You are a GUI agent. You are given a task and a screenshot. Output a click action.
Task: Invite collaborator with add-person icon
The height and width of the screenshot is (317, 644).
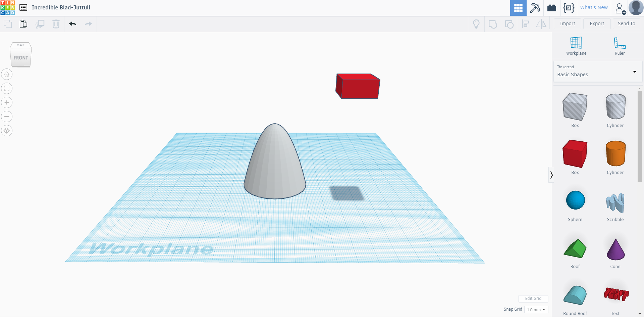click(620, 8)
